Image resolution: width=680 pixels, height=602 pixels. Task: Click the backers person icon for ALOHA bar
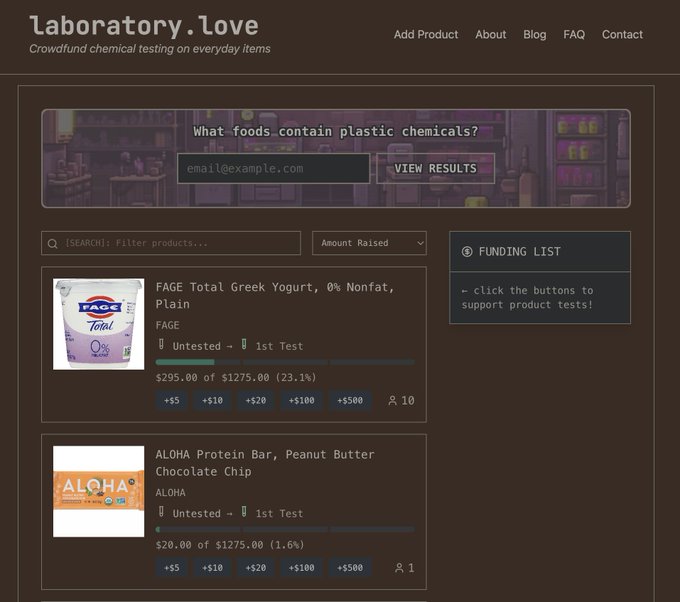[399, 568]
